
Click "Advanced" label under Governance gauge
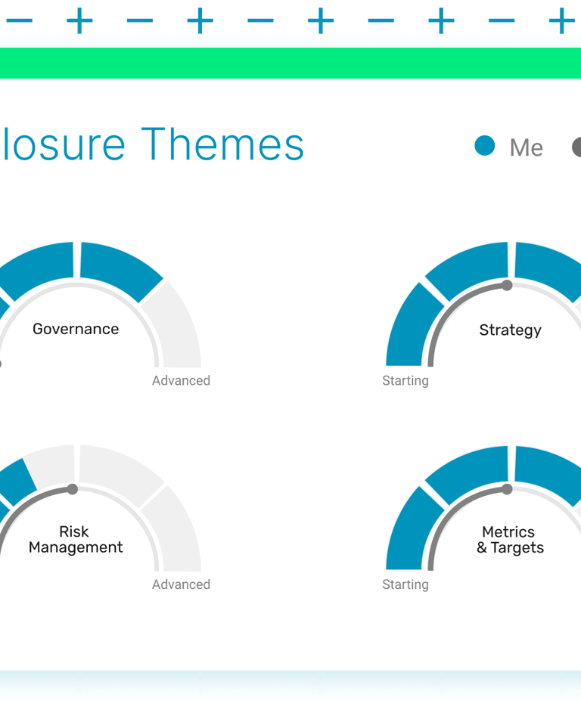click(182, 381)
